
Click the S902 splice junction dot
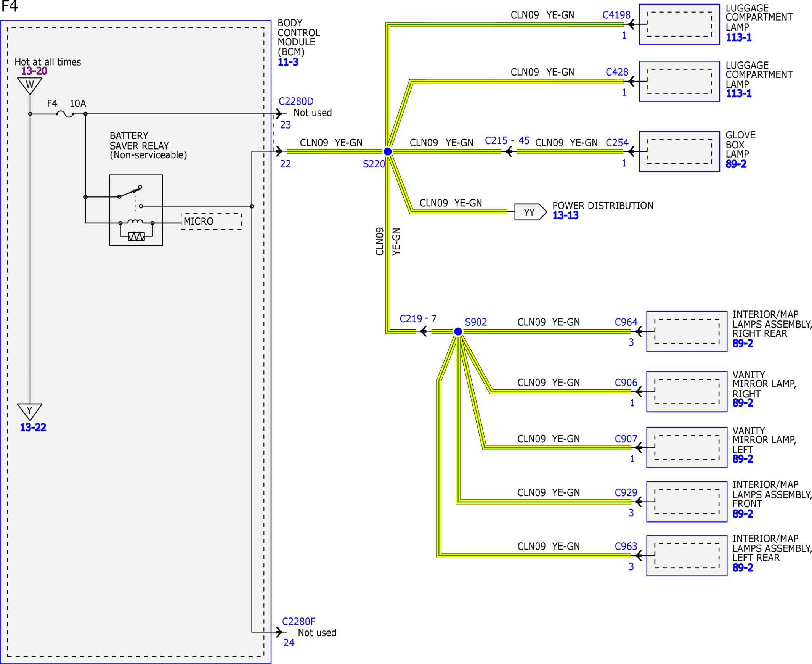point(458,331)
